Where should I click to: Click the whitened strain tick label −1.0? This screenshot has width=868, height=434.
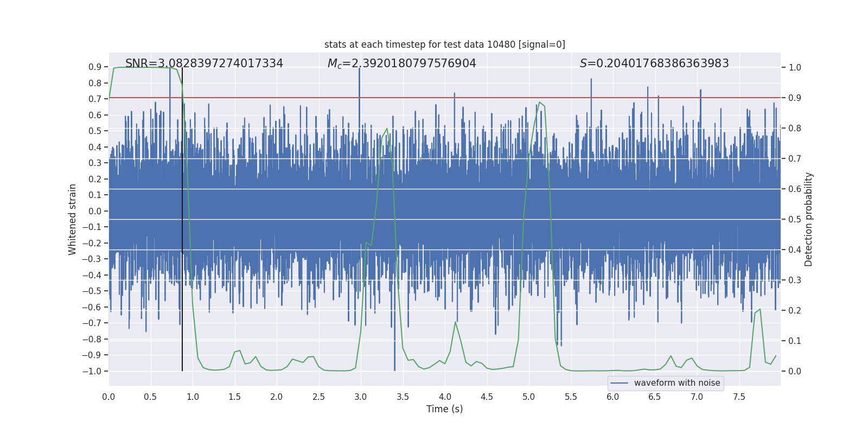[92, 371]
